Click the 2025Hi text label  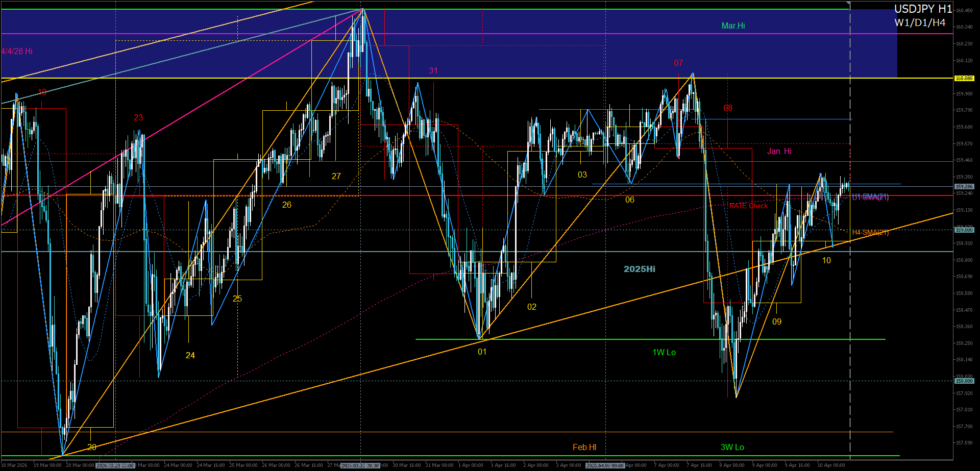[639, 269]
